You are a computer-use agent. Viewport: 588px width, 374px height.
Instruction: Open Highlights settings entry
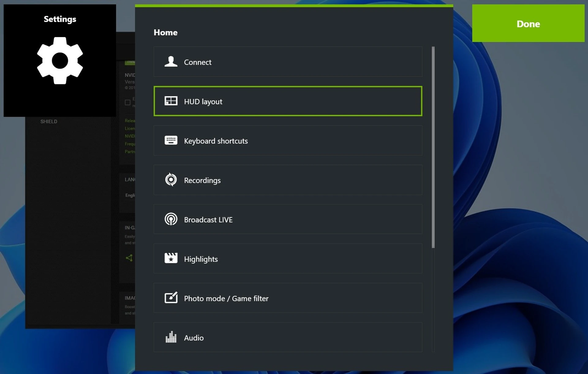(288, 258)
